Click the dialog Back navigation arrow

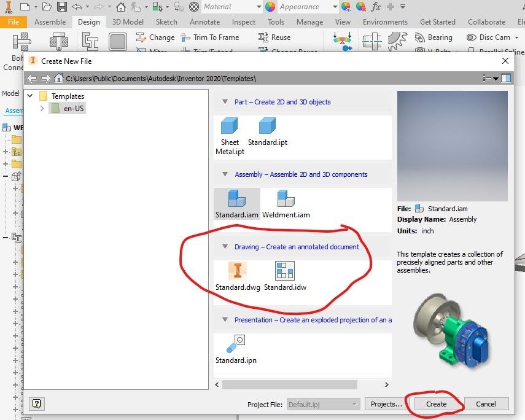[32, 79]
